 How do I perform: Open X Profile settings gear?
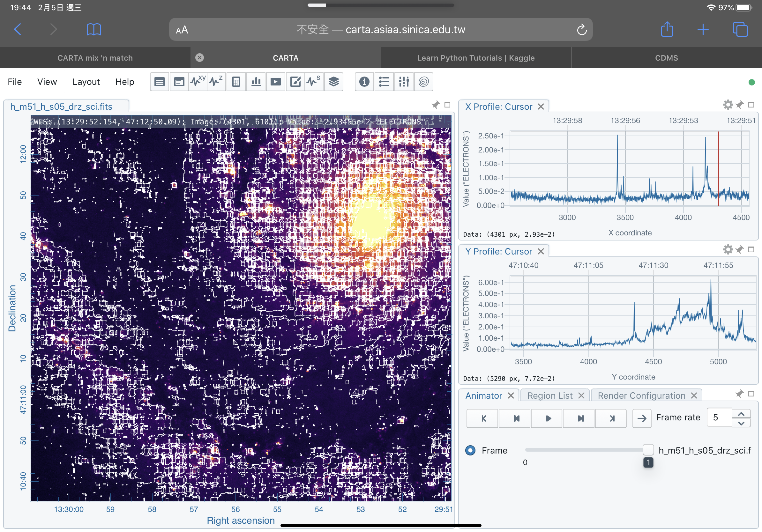728,105
